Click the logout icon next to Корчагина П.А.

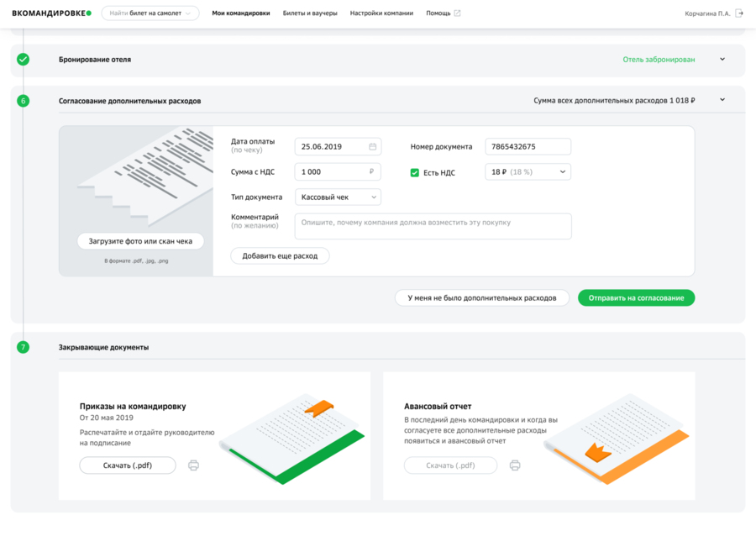click(738, 13)
